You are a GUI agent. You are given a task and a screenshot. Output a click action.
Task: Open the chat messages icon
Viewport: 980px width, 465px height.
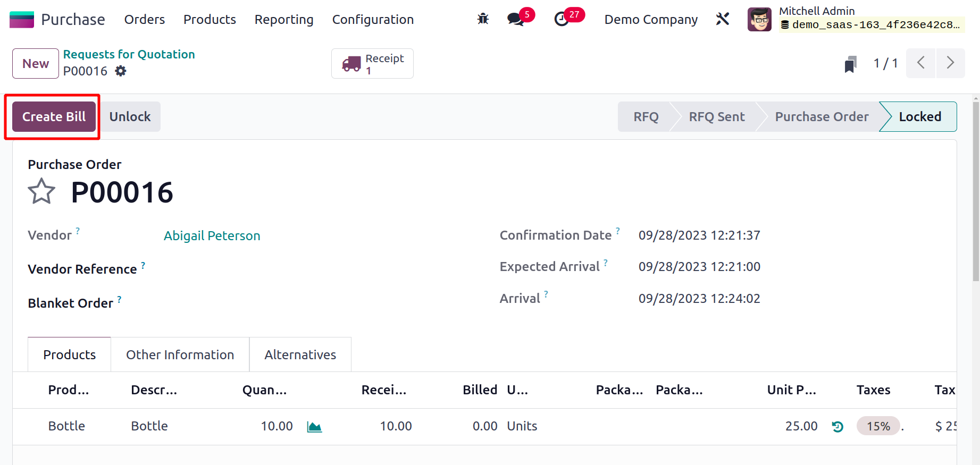[x=515, y=20]
